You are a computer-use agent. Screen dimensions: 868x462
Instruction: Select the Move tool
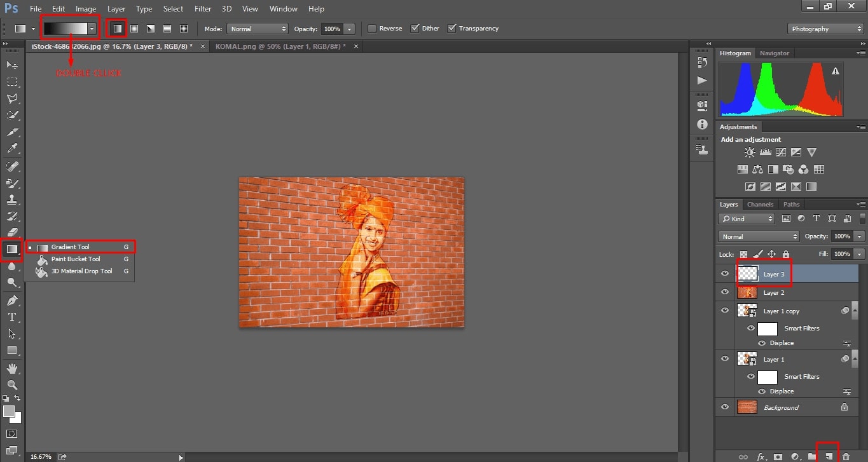coord(12,65)
